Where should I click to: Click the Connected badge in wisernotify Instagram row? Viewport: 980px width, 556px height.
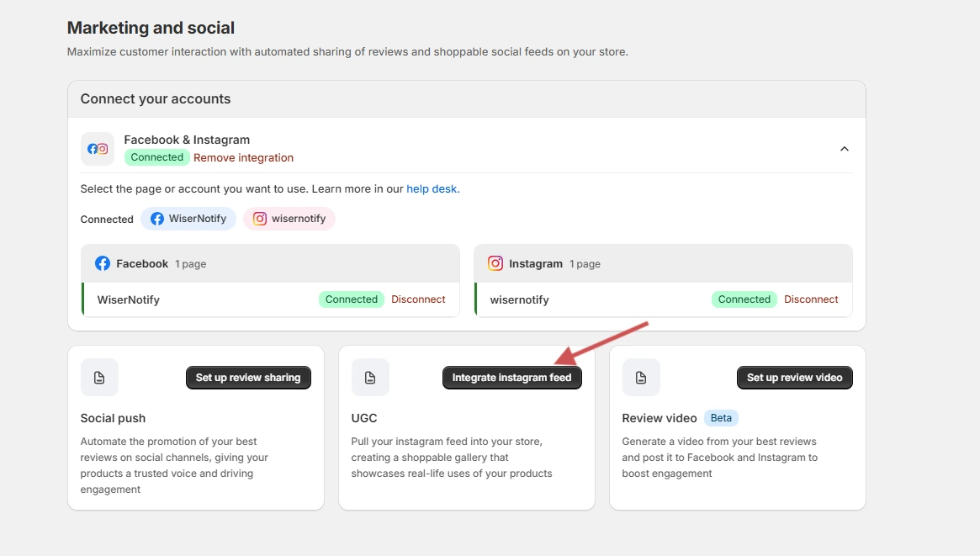pos(744,299)
